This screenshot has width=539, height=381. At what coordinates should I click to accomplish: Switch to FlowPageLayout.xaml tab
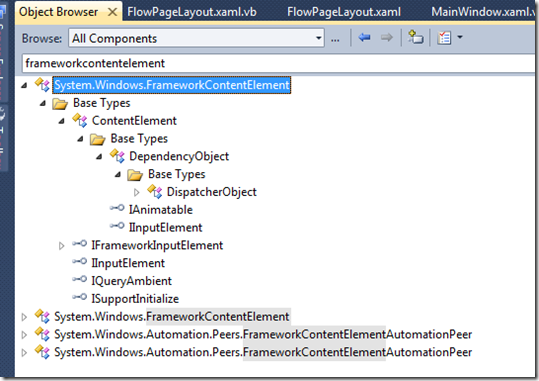(x=344, y=12)
